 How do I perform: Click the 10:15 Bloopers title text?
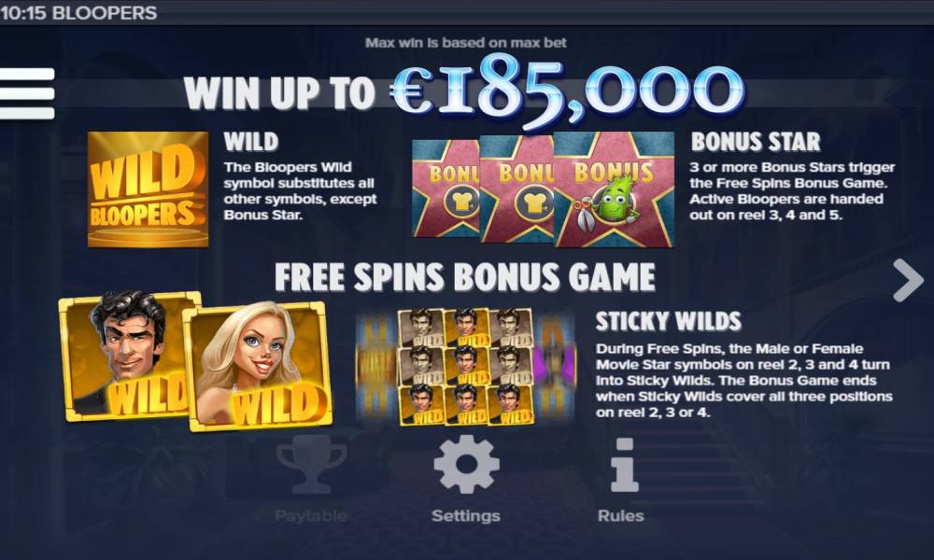coord(78,12)
